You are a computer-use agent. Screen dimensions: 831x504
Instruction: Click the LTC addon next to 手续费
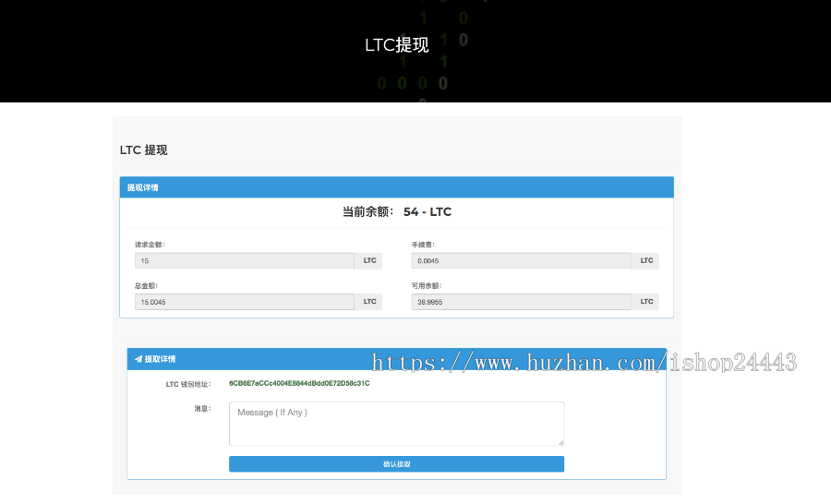[646, 260]
